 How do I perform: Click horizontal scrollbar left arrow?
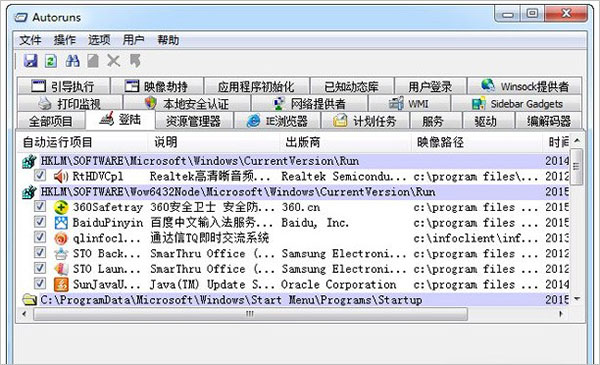[x=24, y=314]
